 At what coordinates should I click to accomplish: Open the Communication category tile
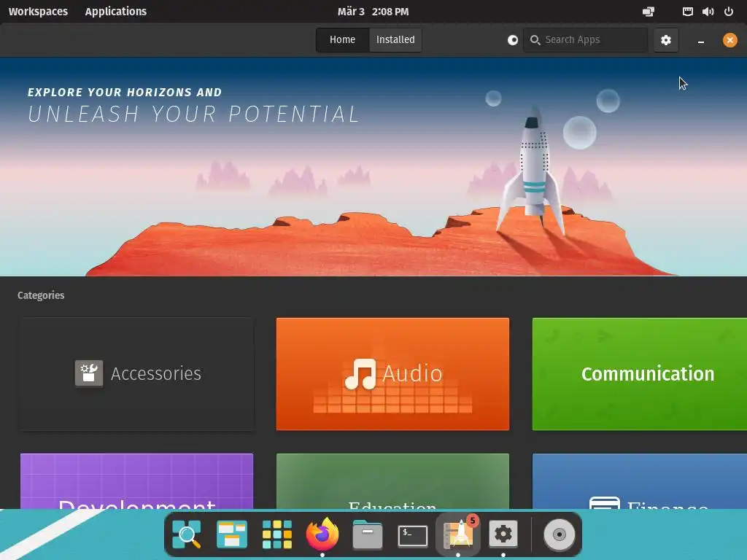point(639,374)
